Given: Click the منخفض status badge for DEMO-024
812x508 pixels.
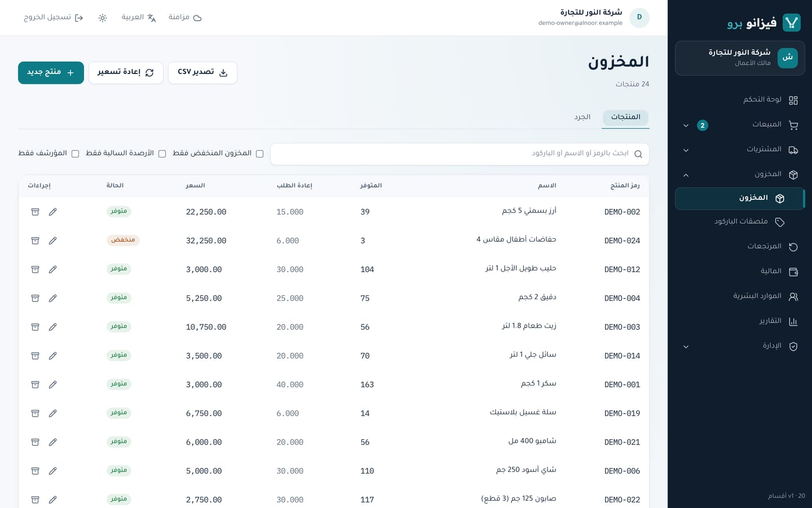Looking at the screenshot, I should (x=123, y=240).
